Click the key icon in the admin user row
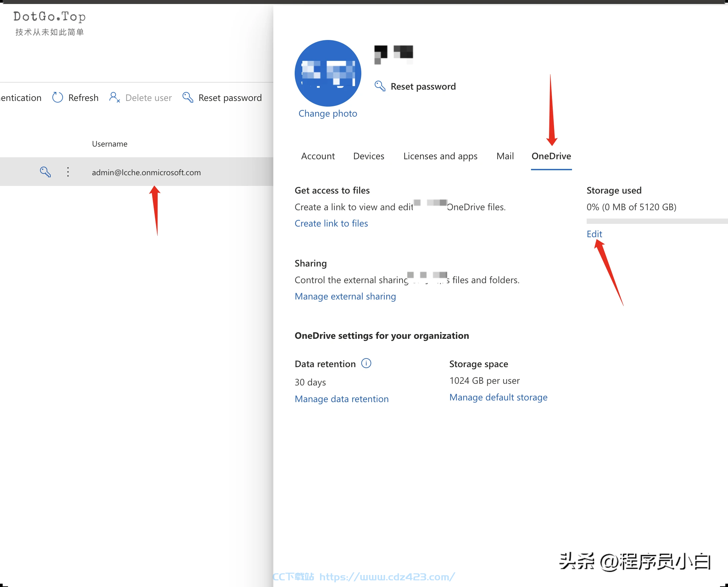 [45, 172]
